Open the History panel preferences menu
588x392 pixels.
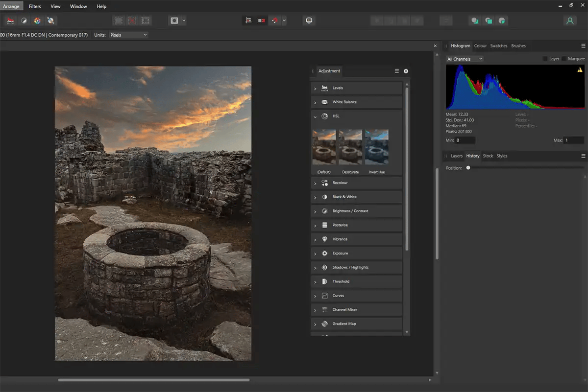pyautogui.click(x=583, y=156)
